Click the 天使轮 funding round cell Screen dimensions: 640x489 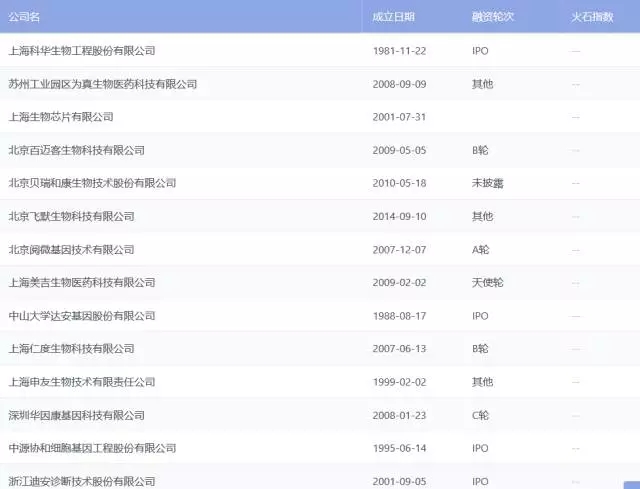tap(488, 282)
